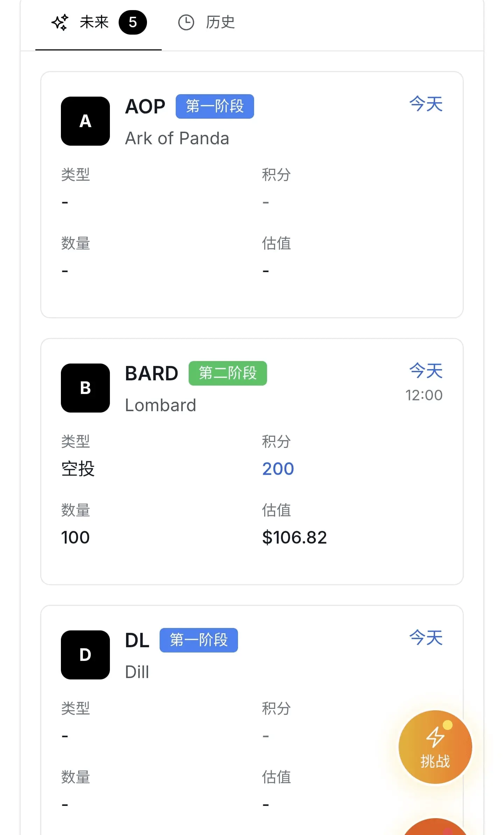This screenshot has height=835, width=504.
Task: Select the 今天 12:00 date on BARD
Action: pos(424,382)
